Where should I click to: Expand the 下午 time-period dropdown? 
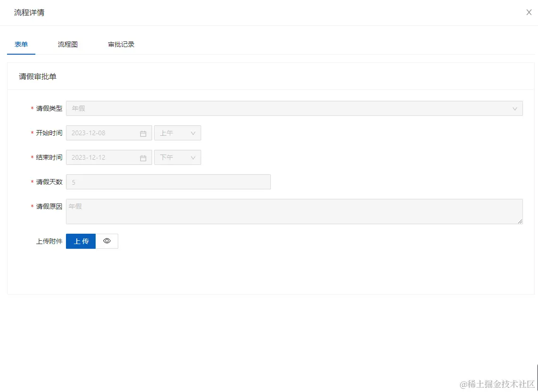(178, 157)
